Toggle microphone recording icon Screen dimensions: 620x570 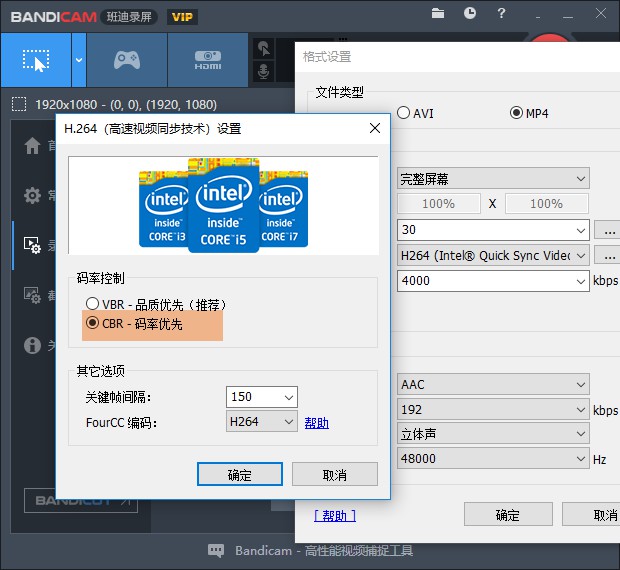[x=263, y=72]
